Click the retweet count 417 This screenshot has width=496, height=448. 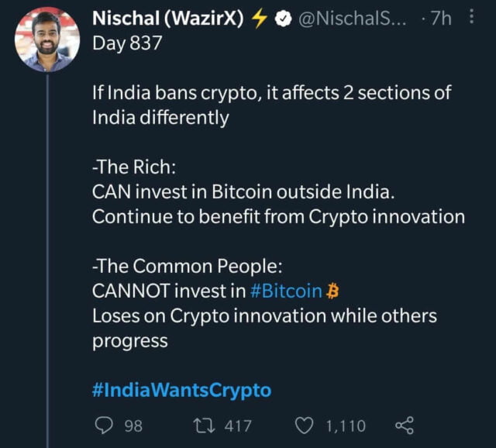point(238,425)
